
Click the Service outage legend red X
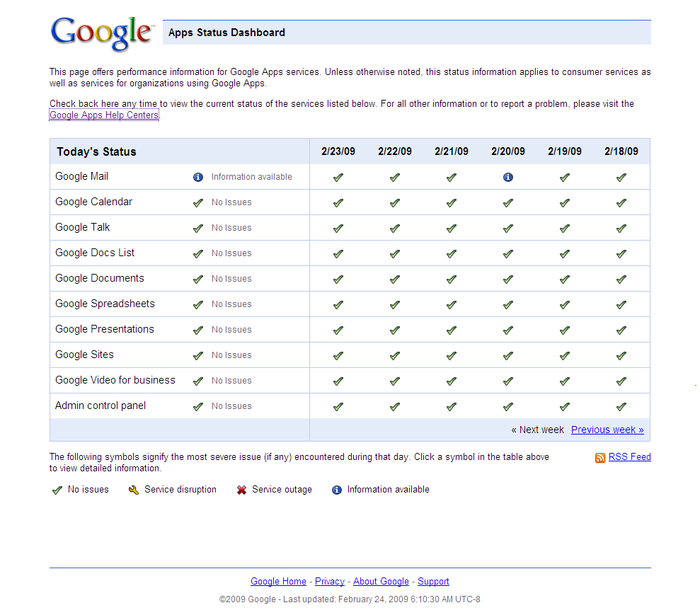242,490
